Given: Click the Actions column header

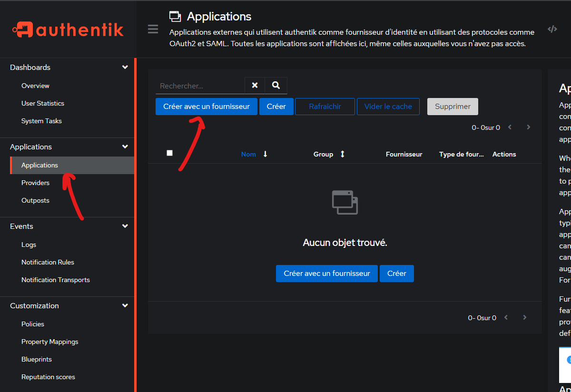Looking at the screenshot, I should (x=504, y=154).
